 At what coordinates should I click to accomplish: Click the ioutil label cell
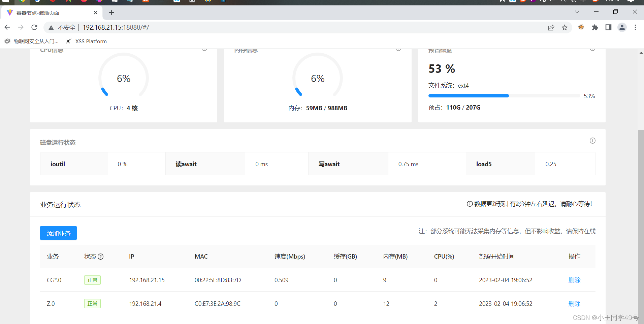point(74,164)
